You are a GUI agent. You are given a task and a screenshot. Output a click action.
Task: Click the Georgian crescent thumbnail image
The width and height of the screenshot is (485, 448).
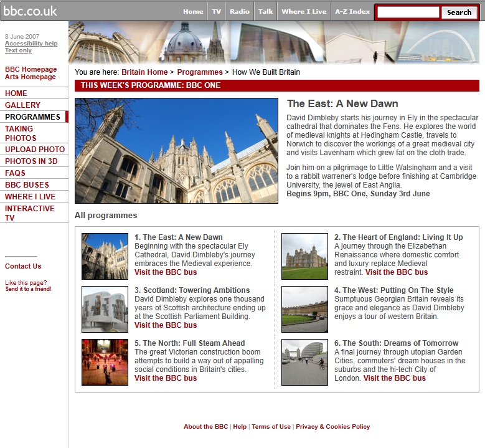(x=304, y=309)
